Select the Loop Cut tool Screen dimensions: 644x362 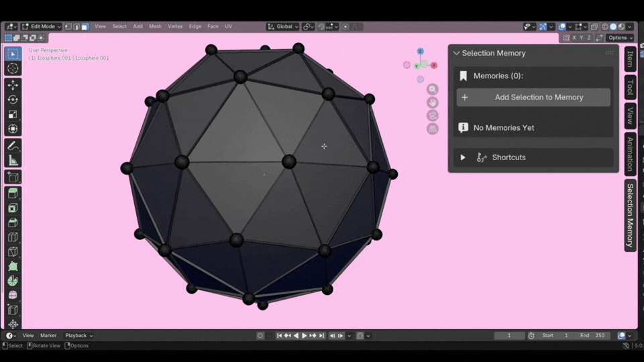(13, 237)
